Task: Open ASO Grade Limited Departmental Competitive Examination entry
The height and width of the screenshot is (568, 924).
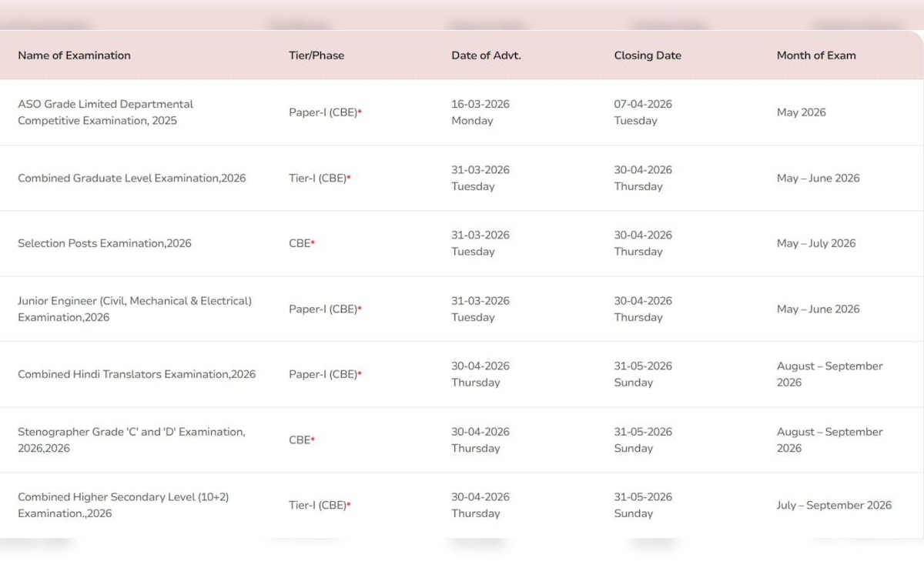Action: [x=105, y=112]
